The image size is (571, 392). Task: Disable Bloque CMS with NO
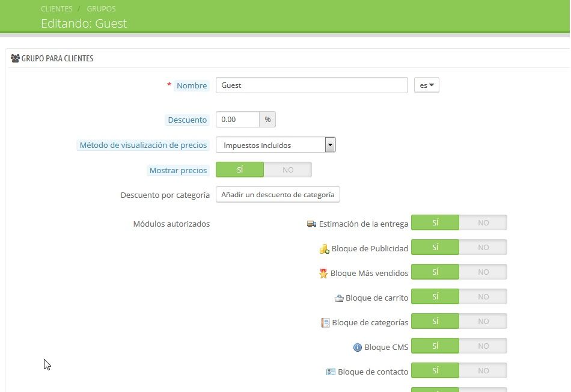coord(483,346)
